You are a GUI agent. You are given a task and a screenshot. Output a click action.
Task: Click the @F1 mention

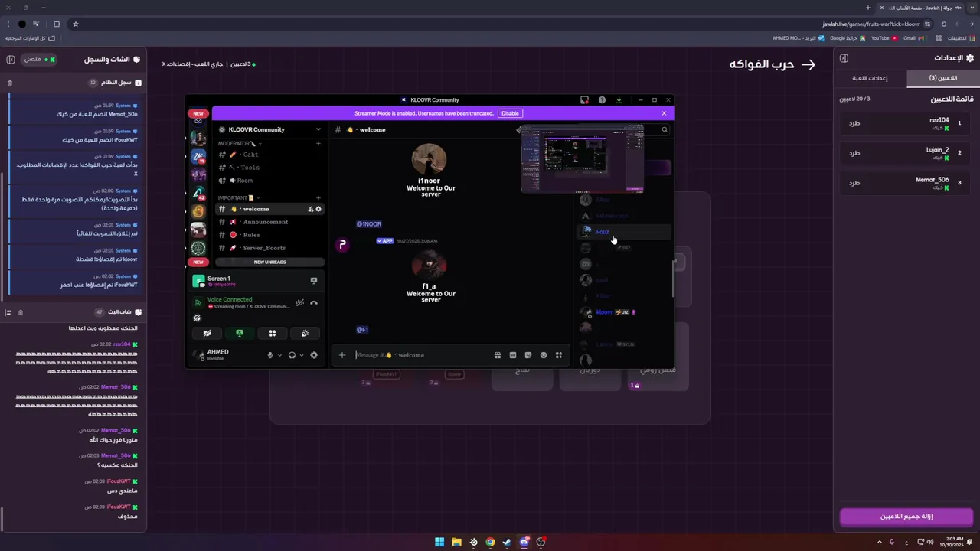362,330
